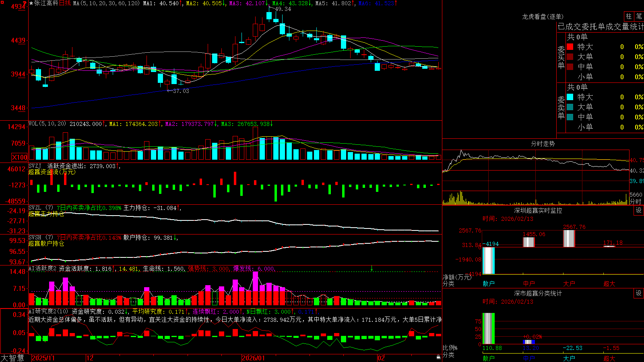Switch to 柱 bar view
Viewport: 644px width, 362px height.
pos(629,16)
